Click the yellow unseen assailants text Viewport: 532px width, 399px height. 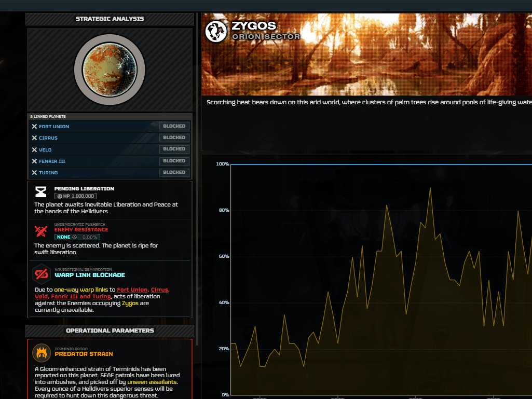(152, 382)
